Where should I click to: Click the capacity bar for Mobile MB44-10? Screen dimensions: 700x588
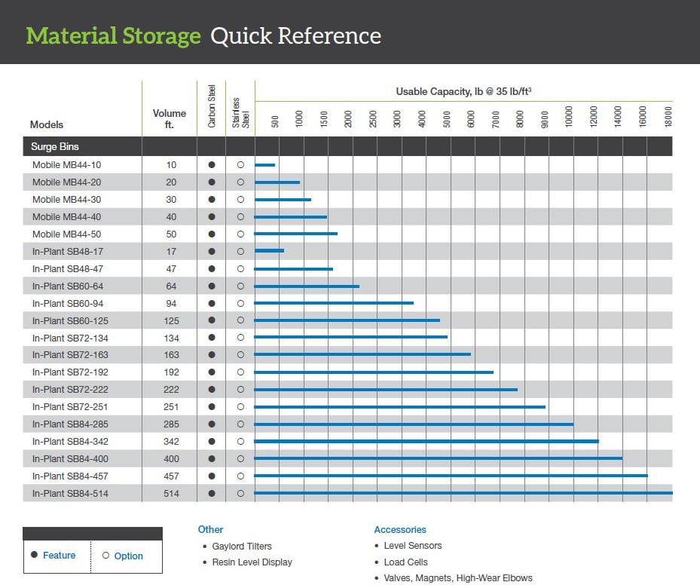pos(265,165)
